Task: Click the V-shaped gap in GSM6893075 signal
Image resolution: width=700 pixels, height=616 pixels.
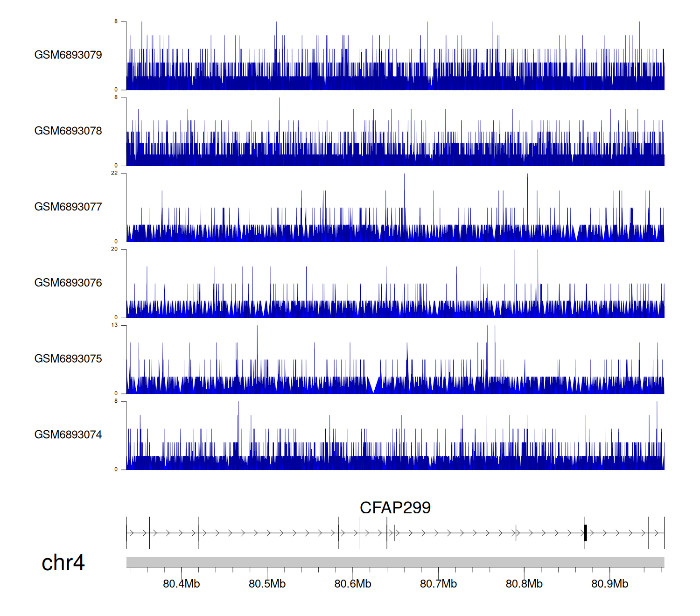Action: (x=374, y=386)
